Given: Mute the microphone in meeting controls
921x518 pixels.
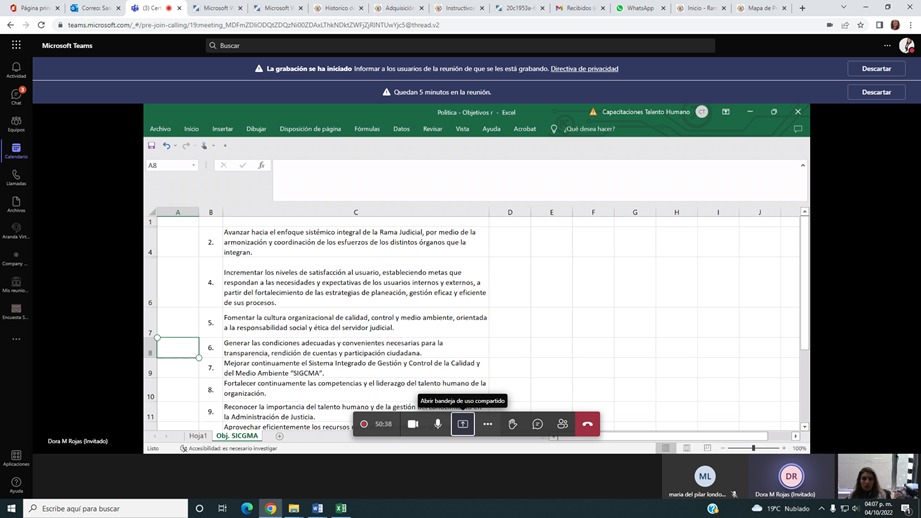Looking at the screenshot, I should (x=438, y=424).
